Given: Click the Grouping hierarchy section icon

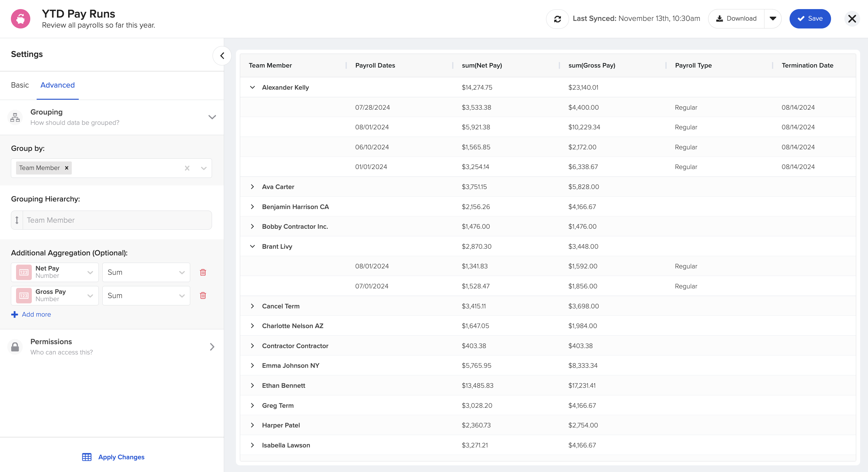Looking at the screenshot, I should tap(15, 117).
